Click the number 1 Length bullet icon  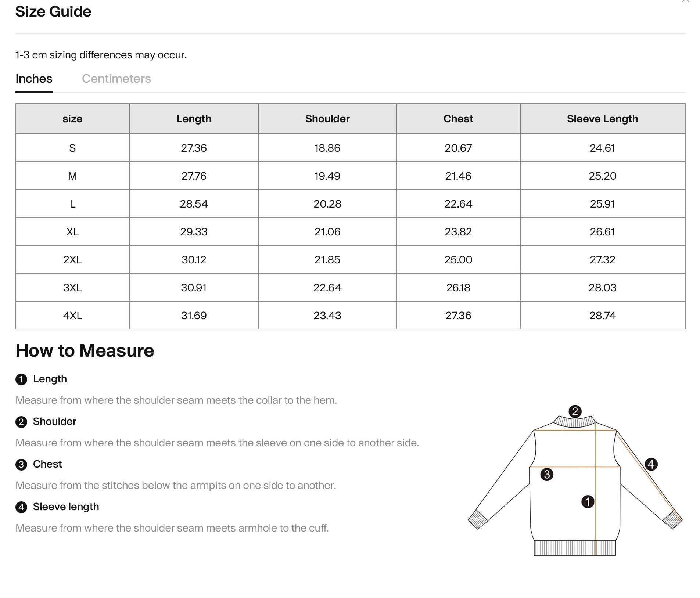(x=21, y=379)
